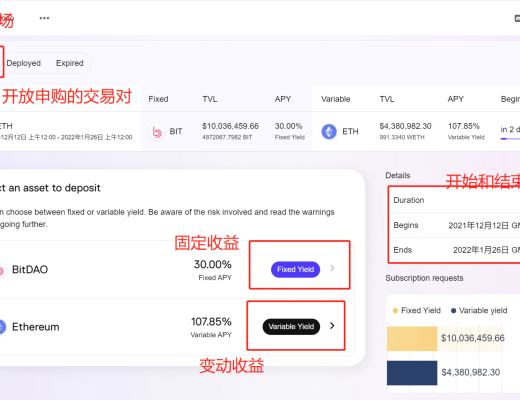Click the Ethereum asset row label
520x400 pixels.
[x=36, y=327]
